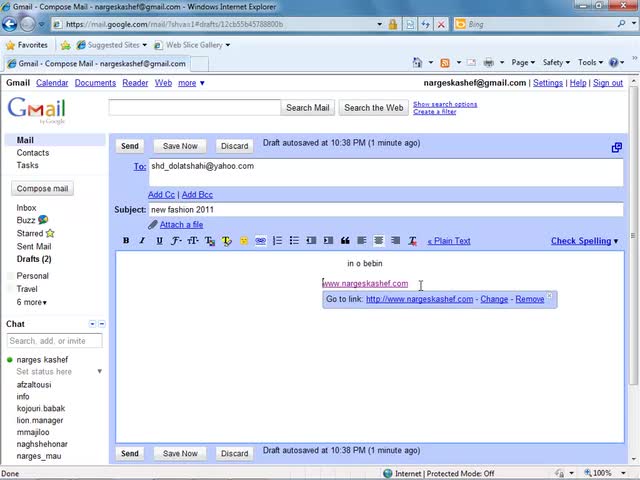Close the link bubble popup
This screenshot has height=480, width=640.
pos(549,296)
